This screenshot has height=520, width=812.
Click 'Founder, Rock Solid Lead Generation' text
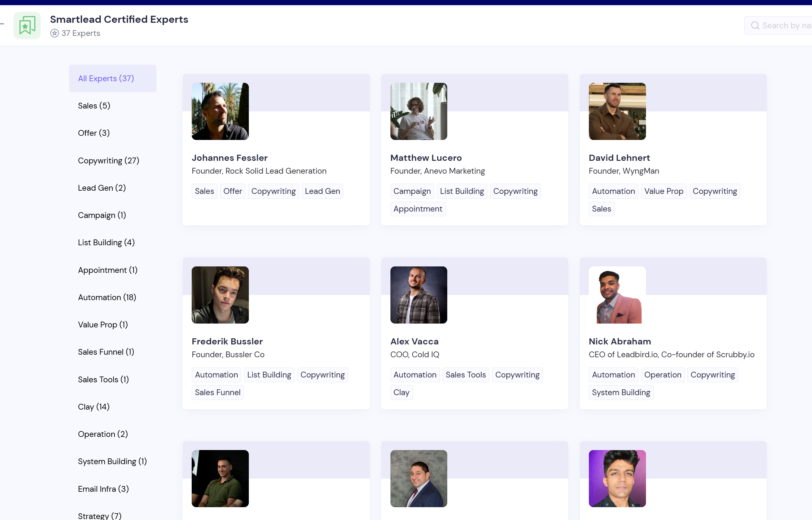pyautogui.click(x=259, y=171)
